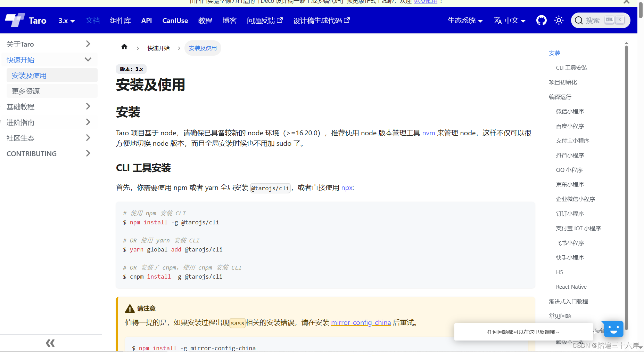The height and width of the screenshot is (352, 644).
Task: Jump to React Native in contents
Action: tap(571, 287)
